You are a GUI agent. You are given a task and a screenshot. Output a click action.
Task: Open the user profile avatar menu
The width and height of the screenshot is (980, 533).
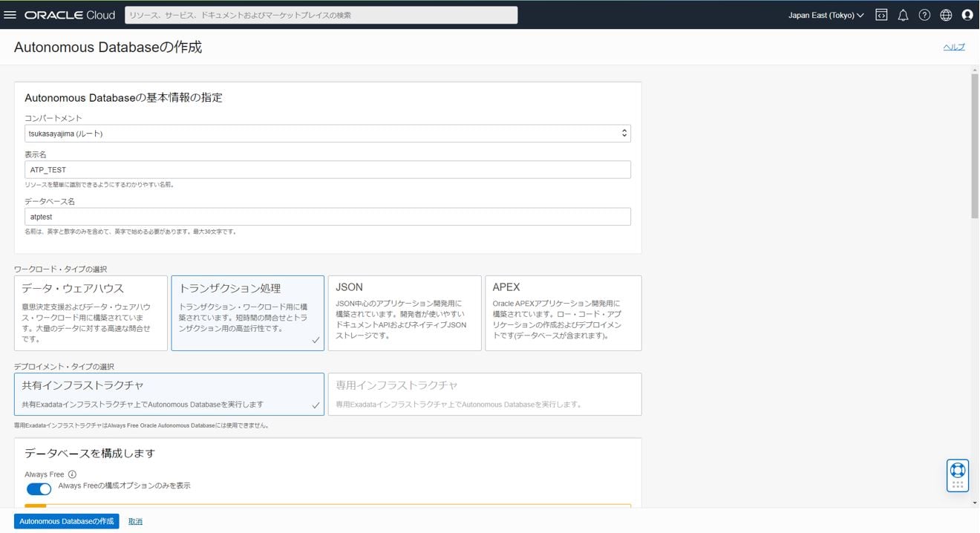pyautogui.click(x=967, y=14)
